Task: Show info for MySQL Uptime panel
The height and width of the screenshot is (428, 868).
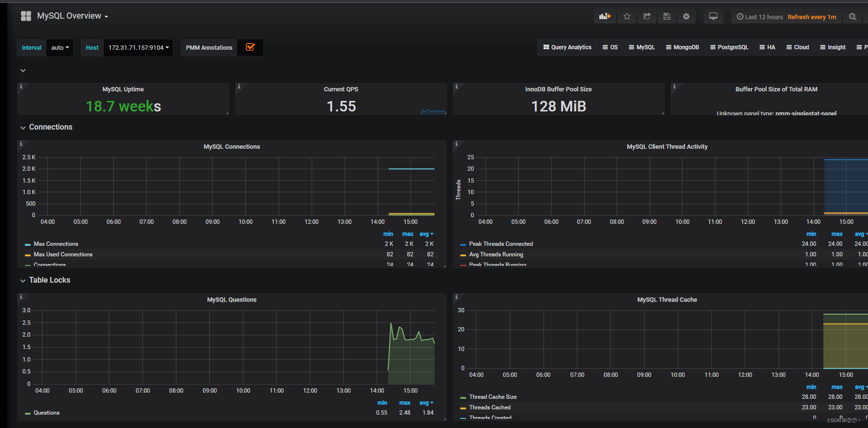Action: coord(21,87)
